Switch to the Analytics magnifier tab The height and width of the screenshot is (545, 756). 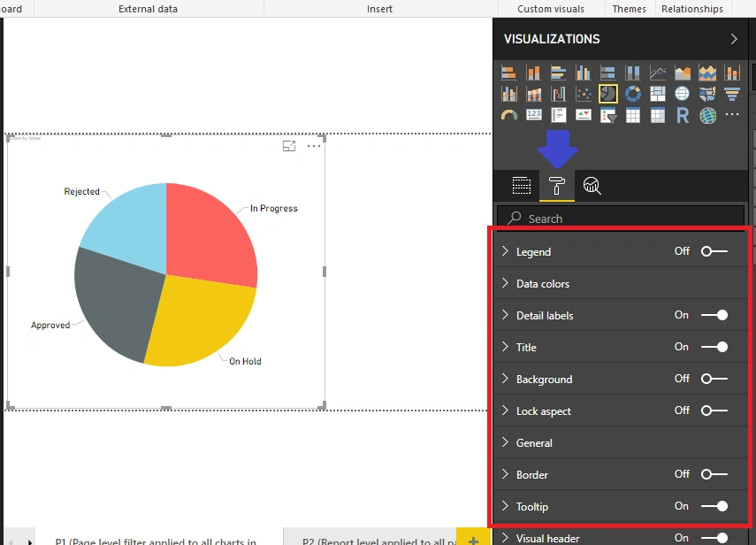(x=592, y=186)
